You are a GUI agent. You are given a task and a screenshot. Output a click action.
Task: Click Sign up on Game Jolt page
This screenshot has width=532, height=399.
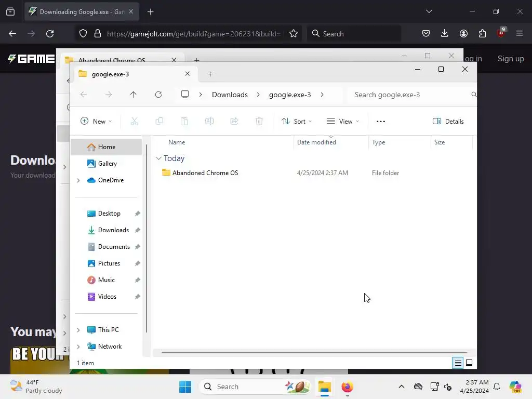tap(511, 59)
